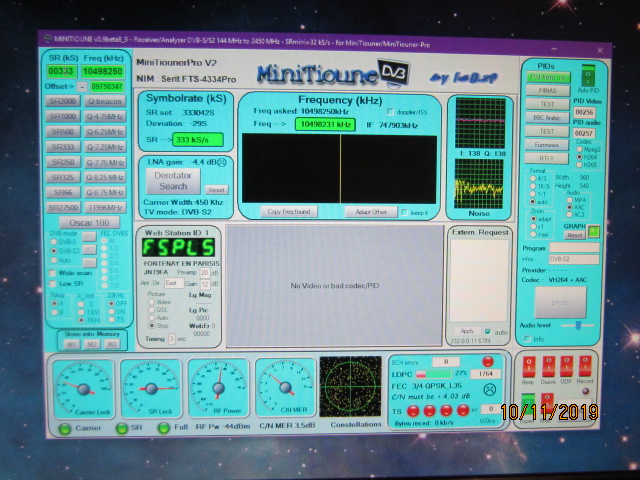Click the Copy Freq found button
640x480 pixels.
(289, 211)
